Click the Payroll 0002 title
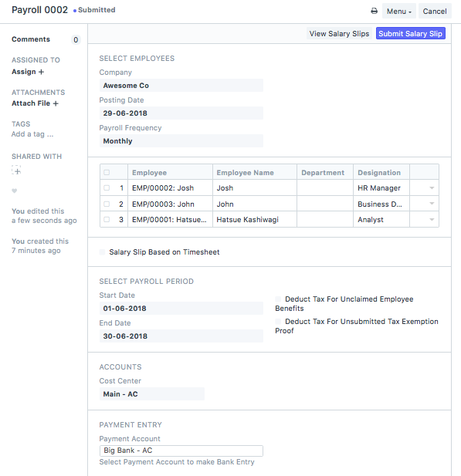 tap(39, 10)
